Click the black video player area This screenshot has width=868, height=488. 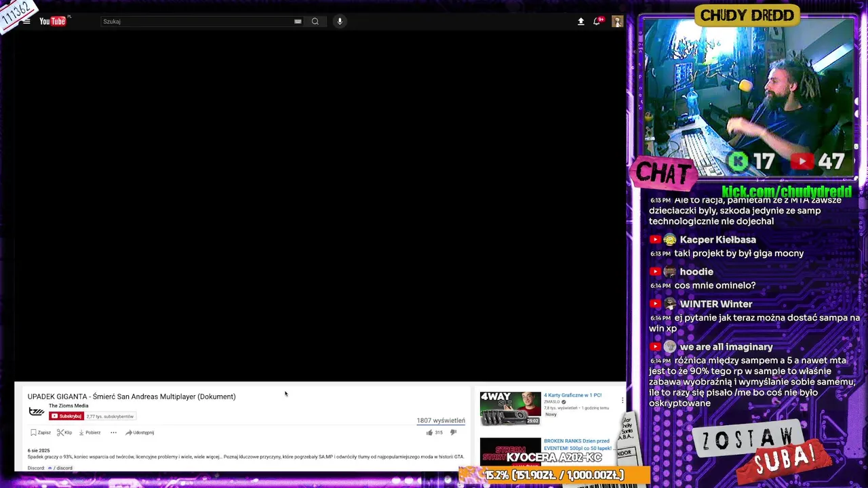tap(320, 207)
